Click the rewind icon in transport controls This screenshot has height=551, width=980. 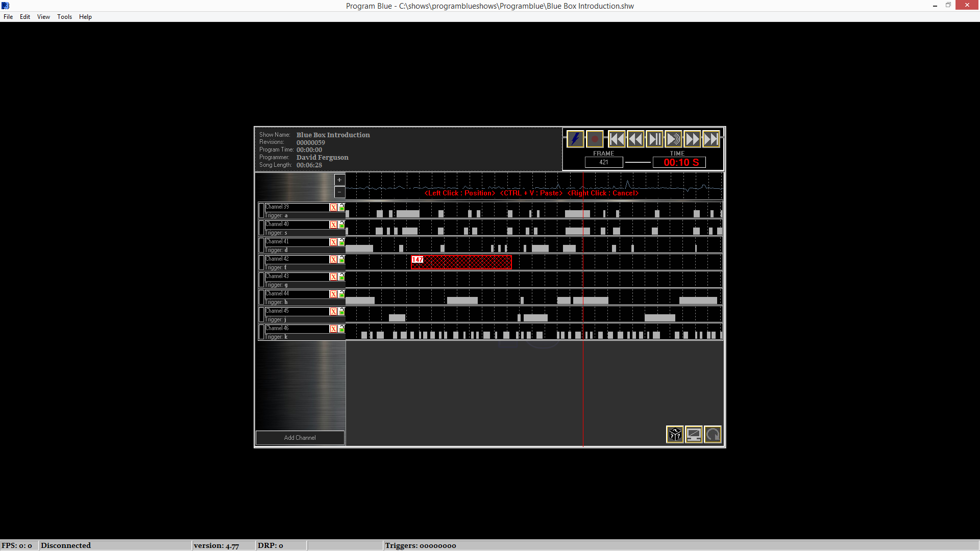click(x=635, y=139)
